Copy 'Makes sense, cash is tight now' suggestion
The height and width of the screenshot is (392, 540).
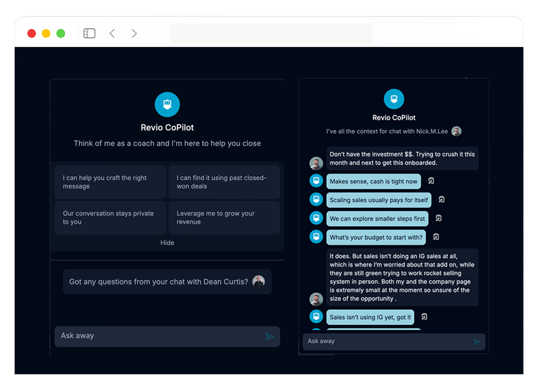click(x=431, y=181)
